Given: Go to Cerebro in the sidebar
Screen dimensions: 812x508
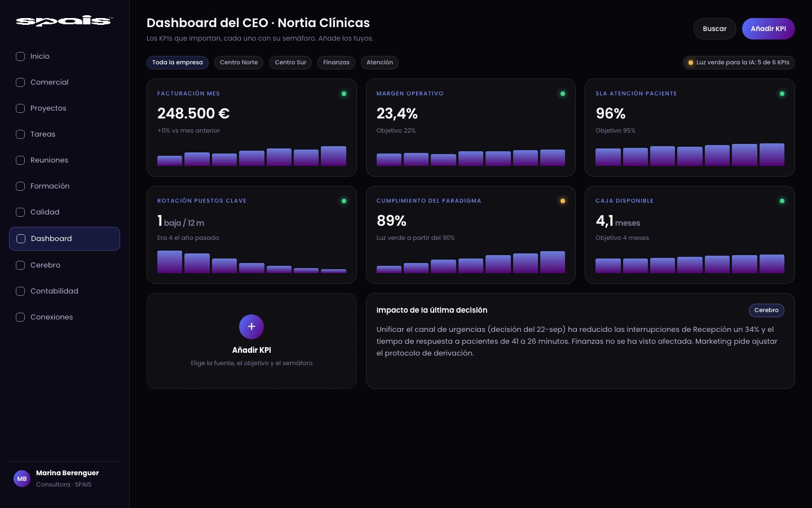Looking at the screenshot, I should point(64,265).
